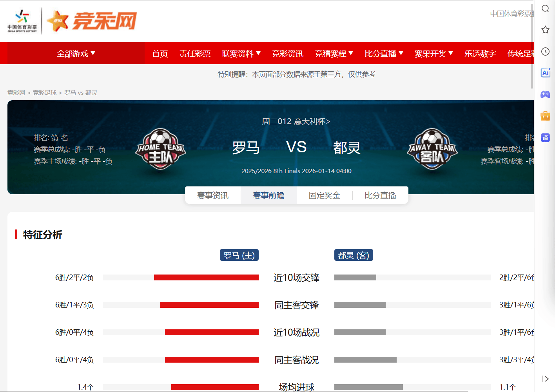
Task: Collapse the sidebar with arrow icon
Action: [x=545, y=379]
